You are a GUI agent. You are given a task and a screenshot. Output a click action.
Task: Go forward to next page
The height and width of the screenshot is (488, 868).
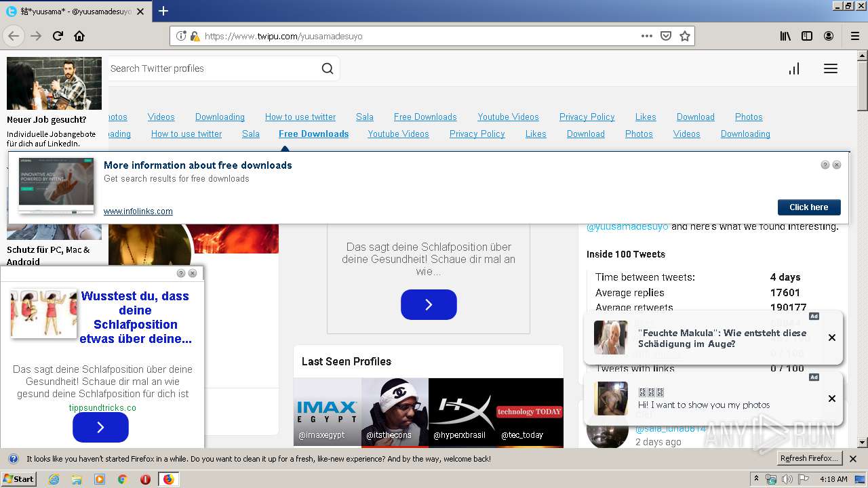pos(36,36)
